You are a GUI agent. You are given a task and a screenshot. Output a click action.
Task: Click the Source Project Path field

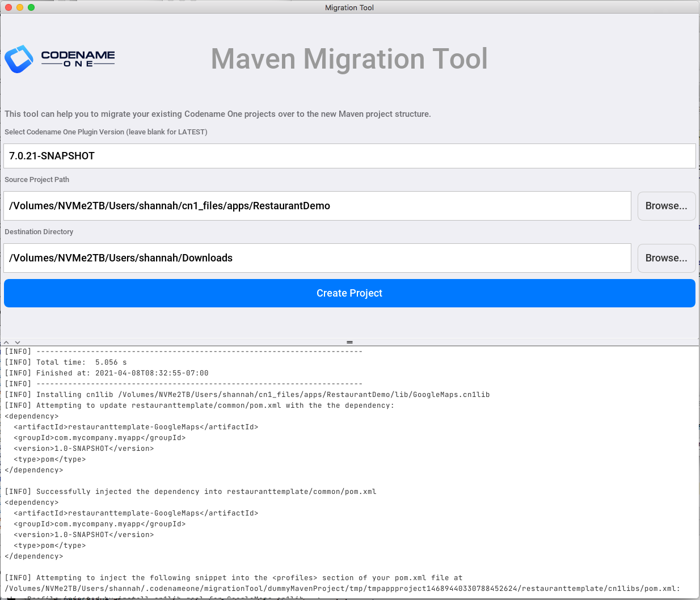point(317,206)
